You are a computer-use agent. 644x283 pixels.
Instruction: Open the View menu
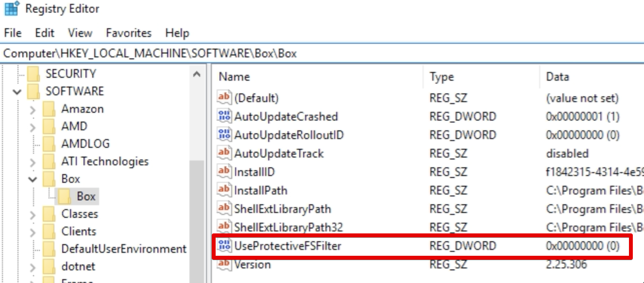click(79, 33)
